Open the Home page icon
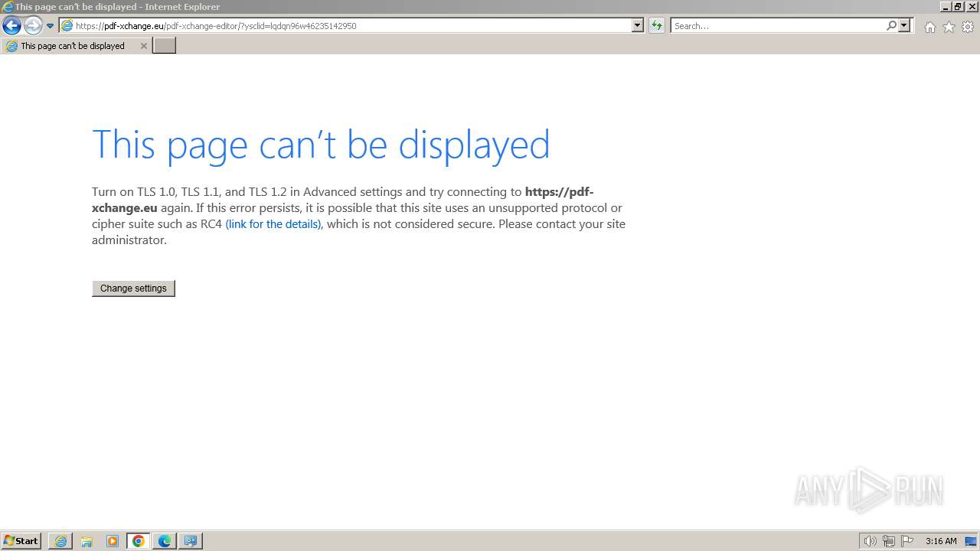The width and height of the screenshot is (980, 551). click(929, 27)
